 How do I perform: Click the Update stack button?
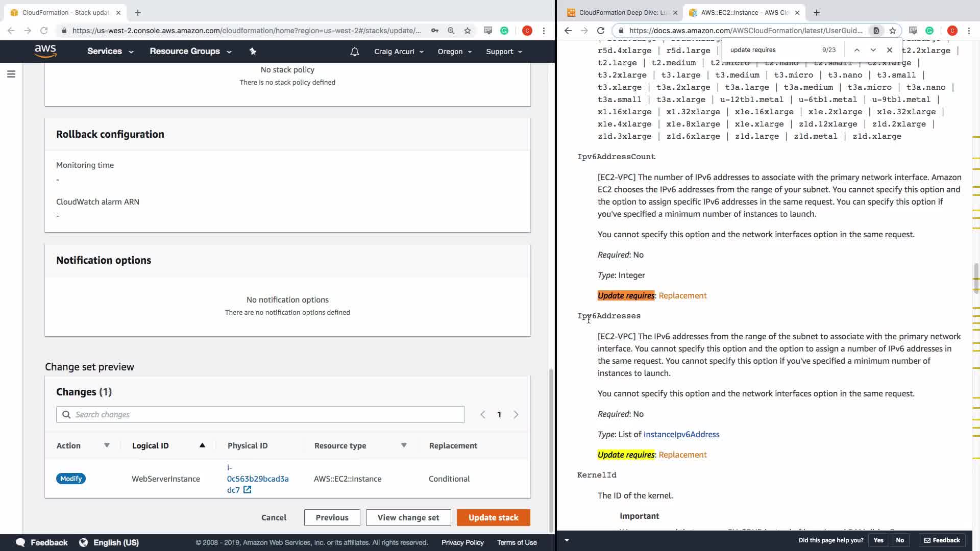point(493,517)
